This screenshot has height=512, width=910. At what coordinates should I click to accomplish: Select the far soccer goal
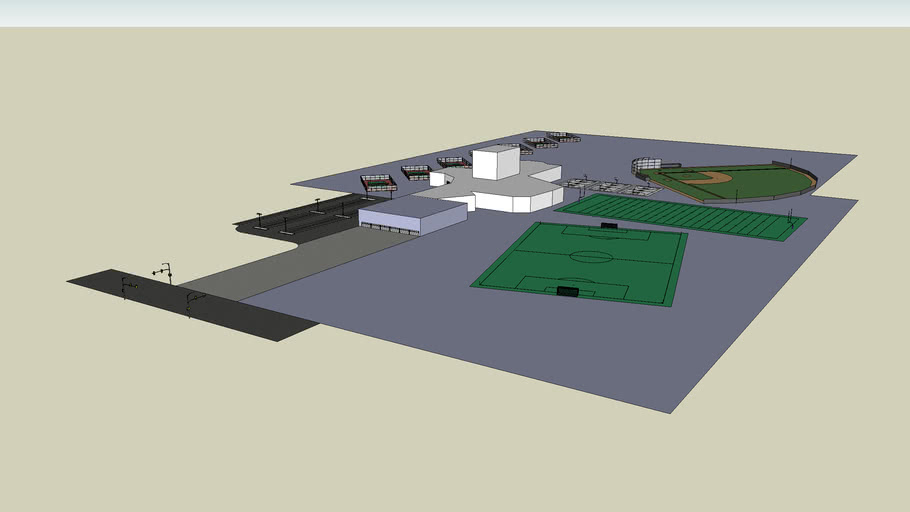coord(609,227)
